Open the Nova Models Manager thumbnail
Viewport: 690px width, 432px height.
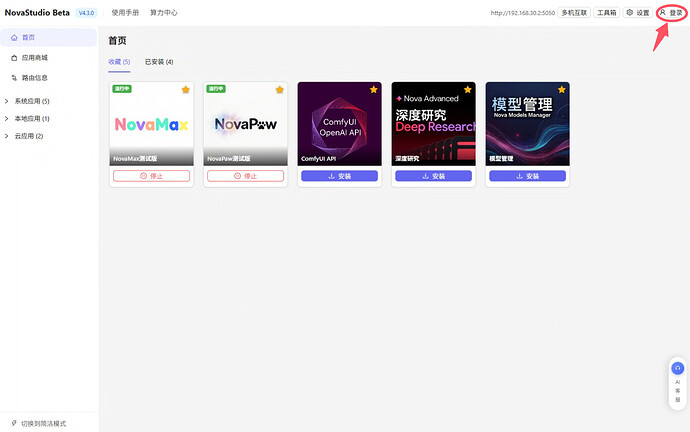(527, 124)
